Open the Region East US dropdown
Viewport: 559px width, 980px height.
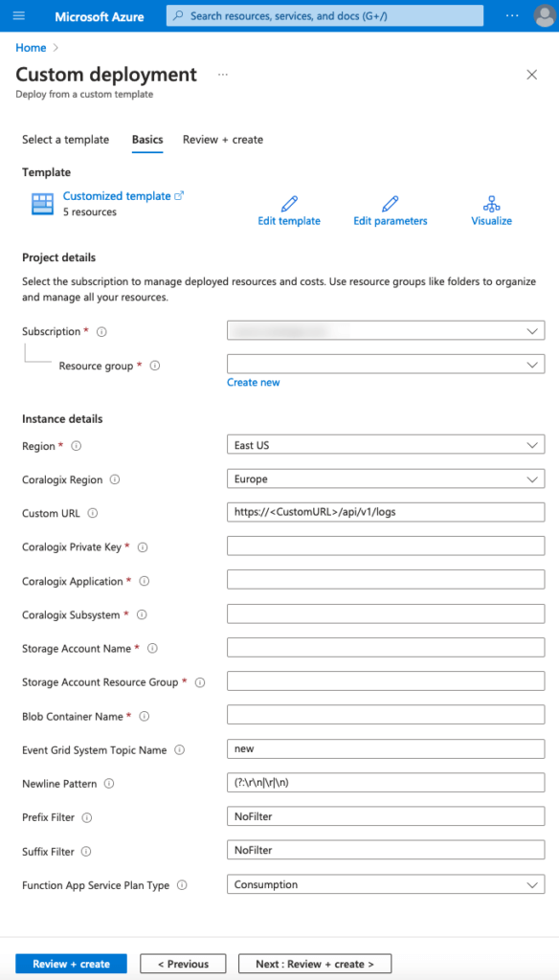[386, 446]
